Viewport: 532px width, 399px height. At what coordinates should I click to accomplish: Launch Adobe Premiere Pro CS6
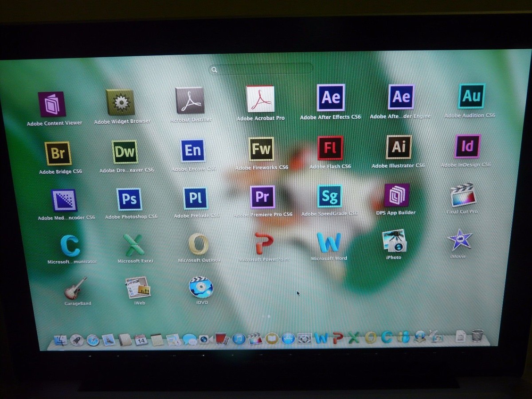262,197
